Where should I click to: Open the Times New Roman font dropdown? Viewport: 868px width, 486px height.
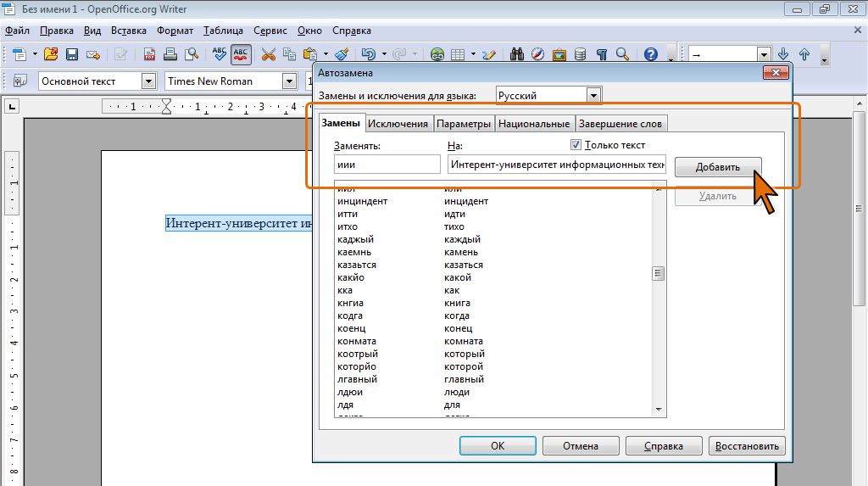(x=289, y=81)
